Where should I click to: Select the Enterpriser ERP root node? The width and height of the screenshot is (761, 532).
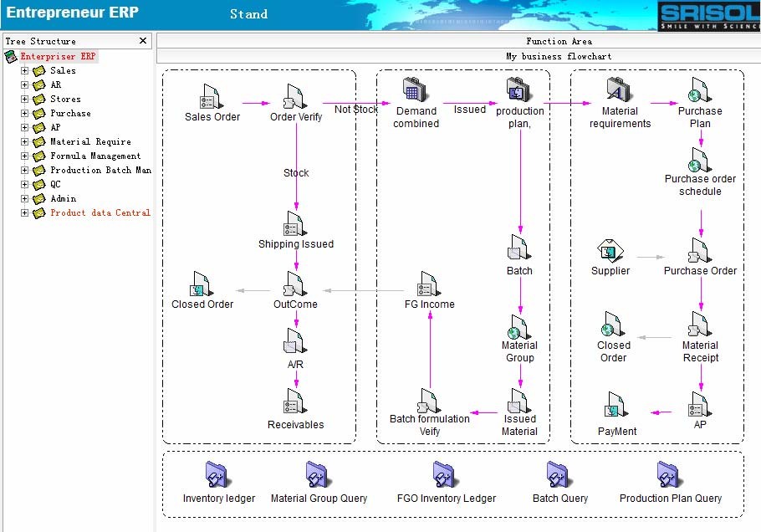tap(58, 56)
